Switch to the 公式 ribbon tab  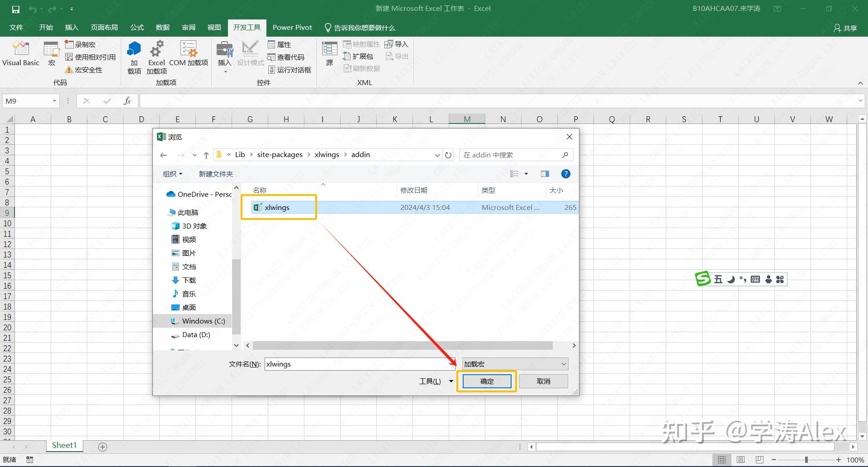click(137, 28)
